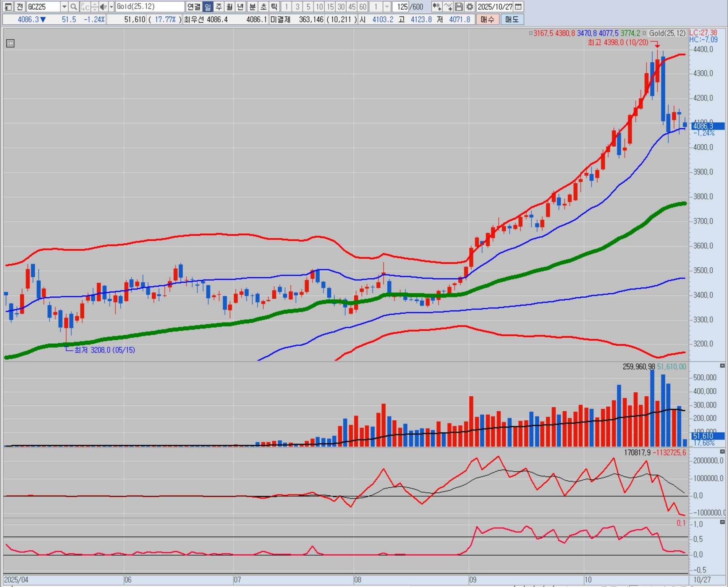
Task: Open the calendar date picker icon
Action: (x=518, y=7)
